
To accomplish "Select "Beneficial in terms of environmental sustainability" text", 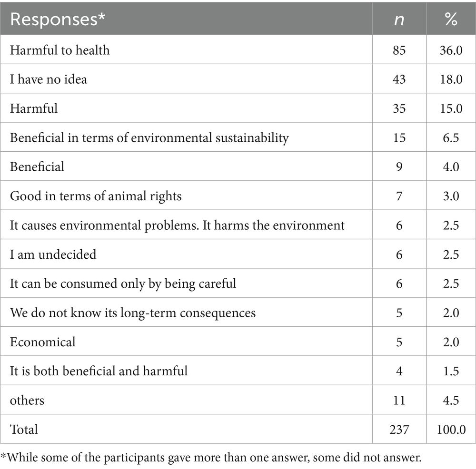I will click(149, 137).
